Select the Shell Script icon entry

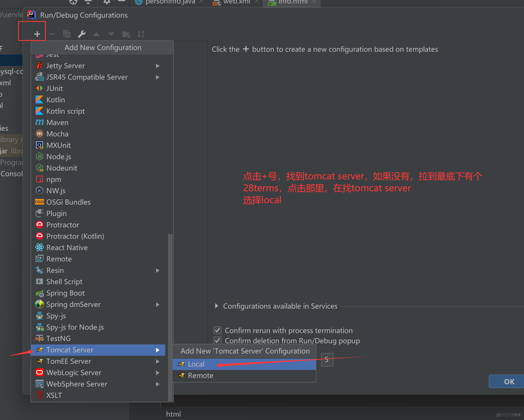pos(40,282)
